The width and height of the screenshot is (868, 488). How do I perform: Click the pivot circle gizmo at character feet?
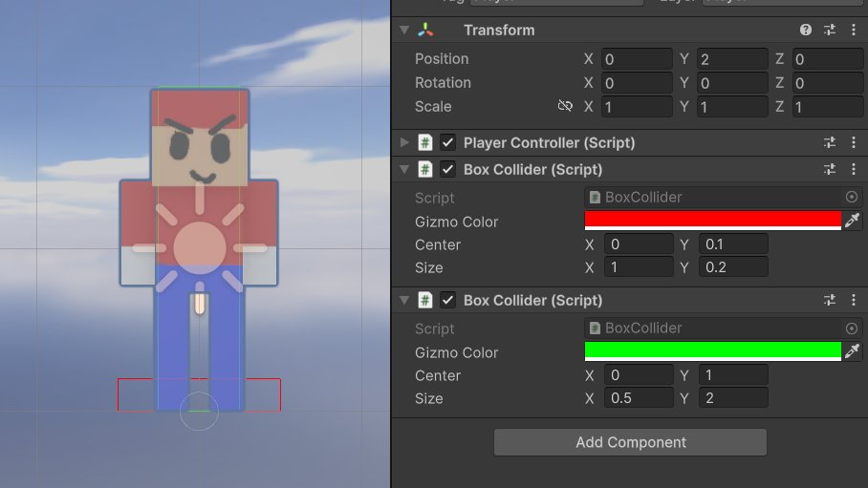pos(199,411)
